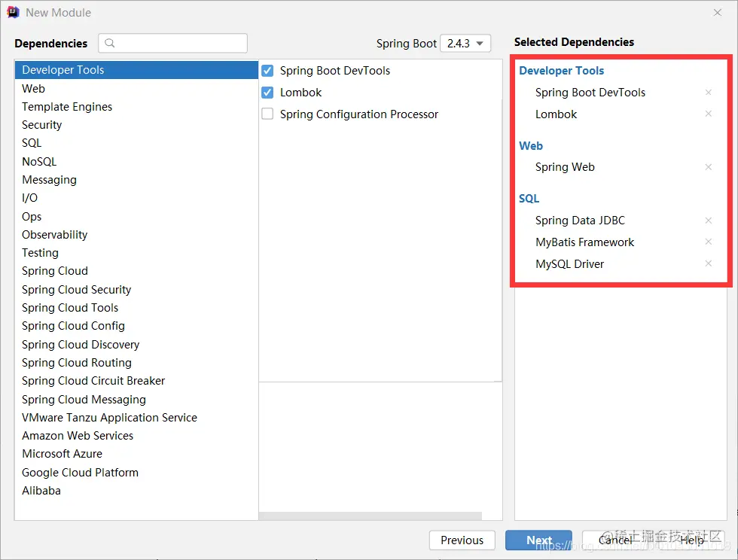The height and width of the screenshot is (560, 738).
Task: Remove Spring Web from selected dependencies
Action: tap(709, 167)
